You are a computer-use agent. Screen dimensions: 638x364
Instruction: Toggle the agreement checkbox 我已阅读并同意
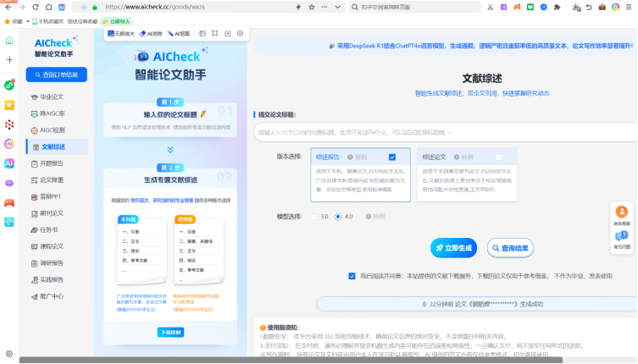pos(352,276)
